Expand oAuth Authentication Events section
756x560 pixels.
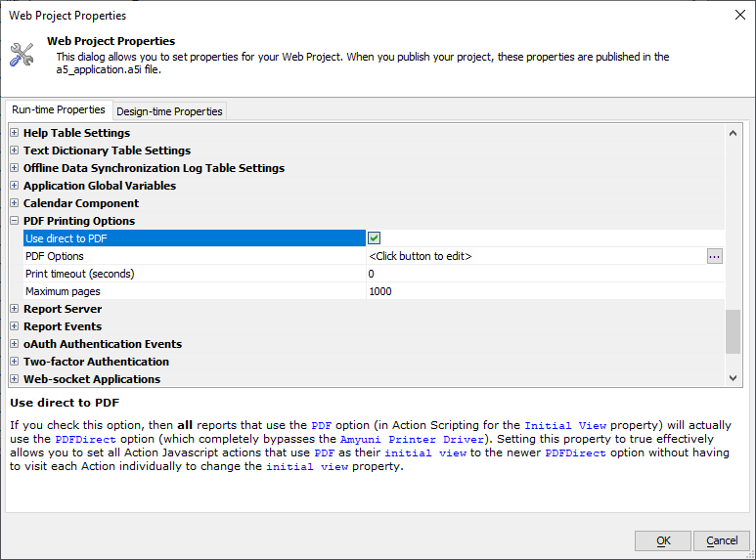pos(15,344)
